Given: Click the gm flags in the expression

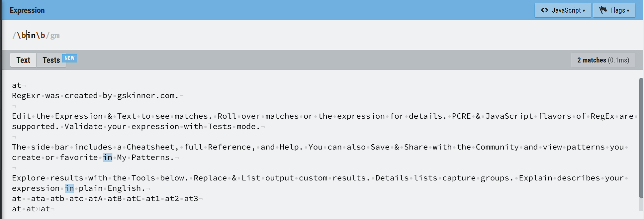Looking at the screenshot, I should click(55, 36).
